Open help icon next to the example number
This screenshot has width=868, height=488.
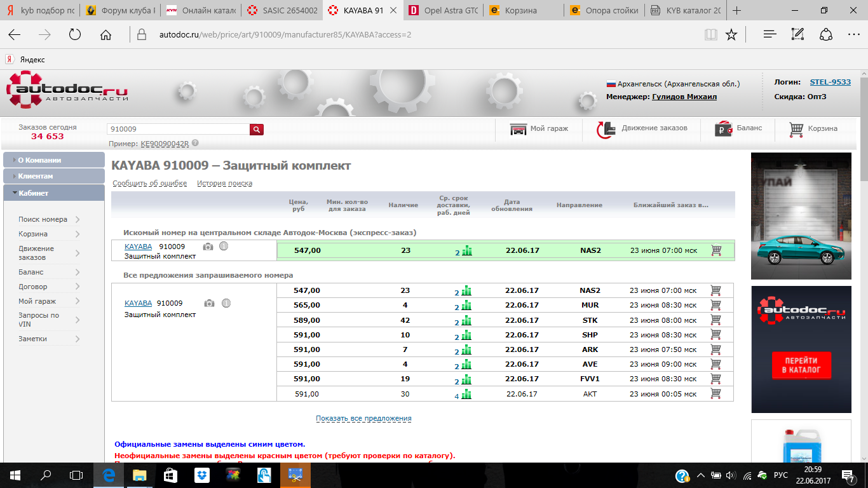[x=195, y=143]
